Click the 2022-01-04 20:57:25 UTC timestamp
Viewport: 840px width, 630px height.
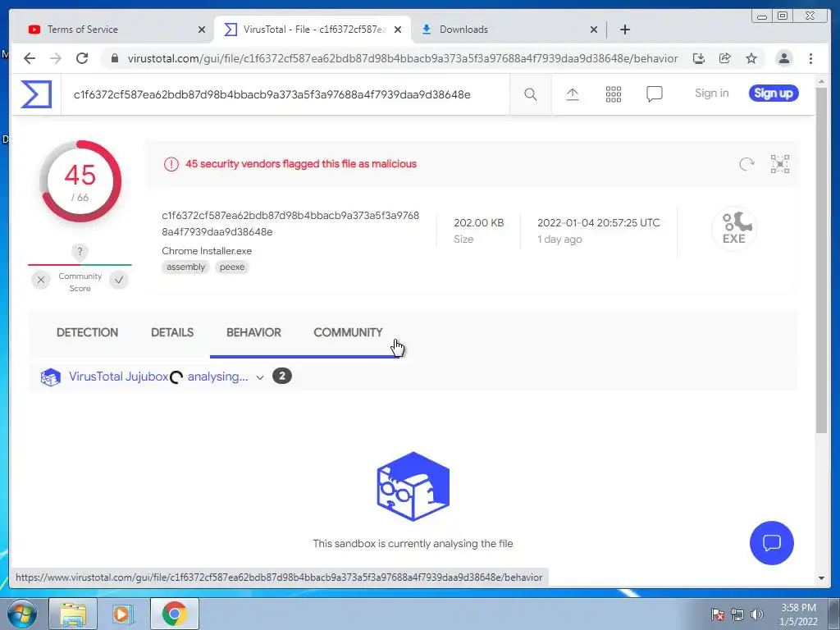pos(598,223)
